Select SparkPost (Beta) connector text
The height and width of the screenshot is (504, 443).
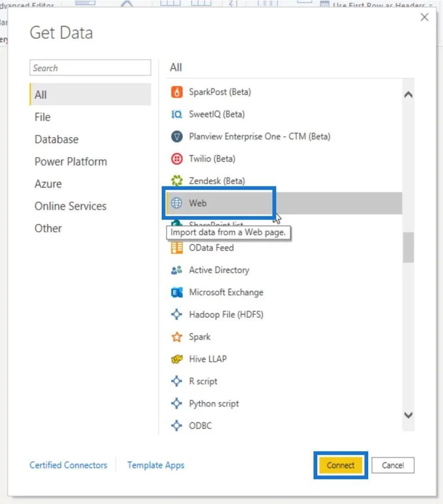tap(220, 92)
